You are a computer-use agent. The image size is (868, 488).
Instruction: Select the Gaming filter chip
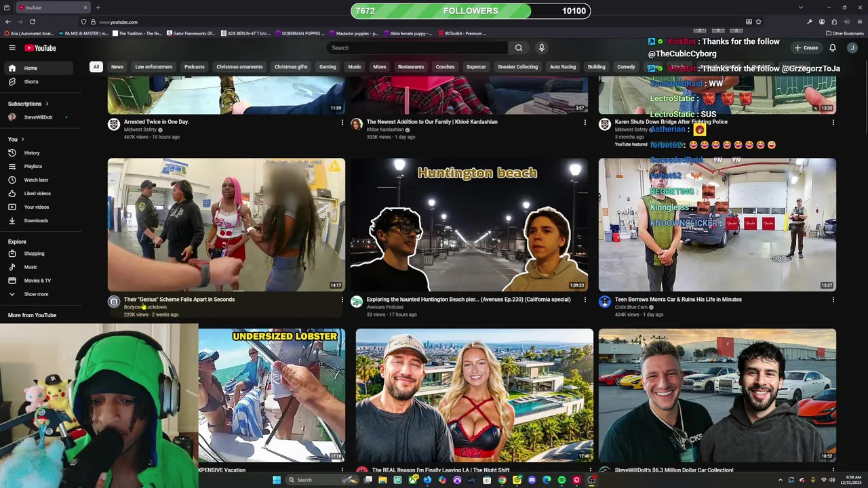[328, 67]
